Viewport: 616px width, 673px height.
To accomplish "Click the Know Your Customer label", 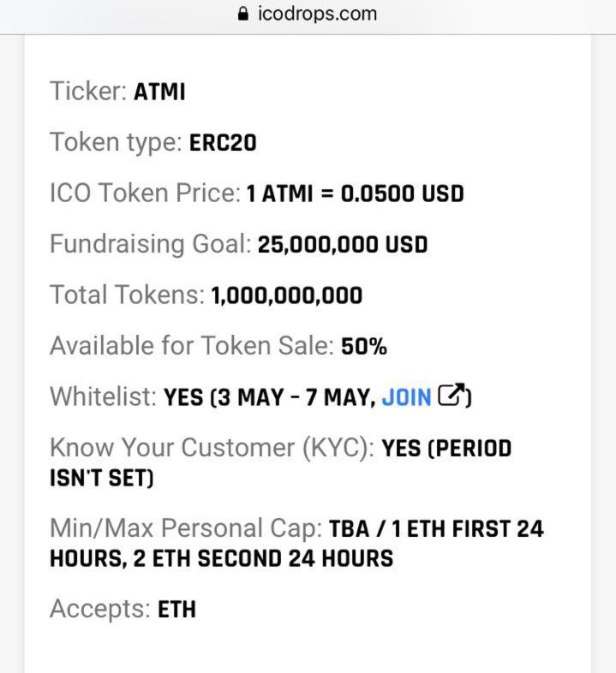I will point(212,448).
